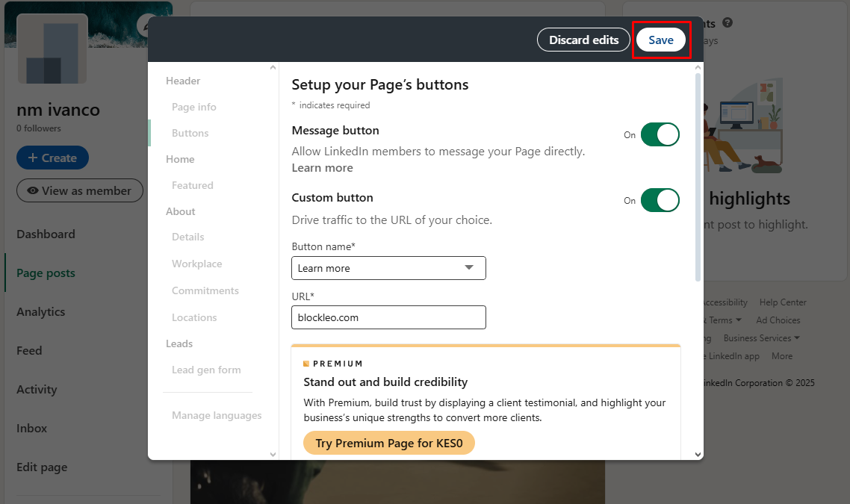Click the Save button in dialog header
This screenshot has width=850, height=504.
point(661,40)
